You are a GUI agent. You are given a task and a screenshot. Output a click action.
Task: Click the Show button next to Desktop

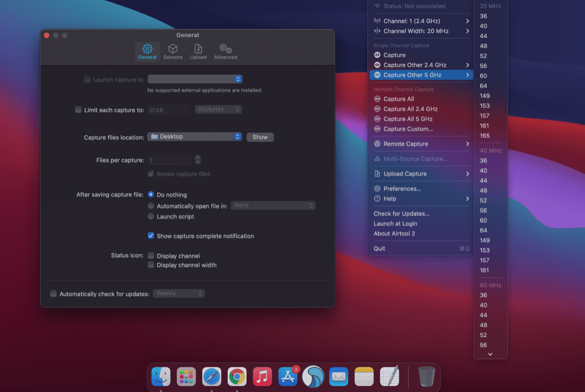click(x=260, y=137)
